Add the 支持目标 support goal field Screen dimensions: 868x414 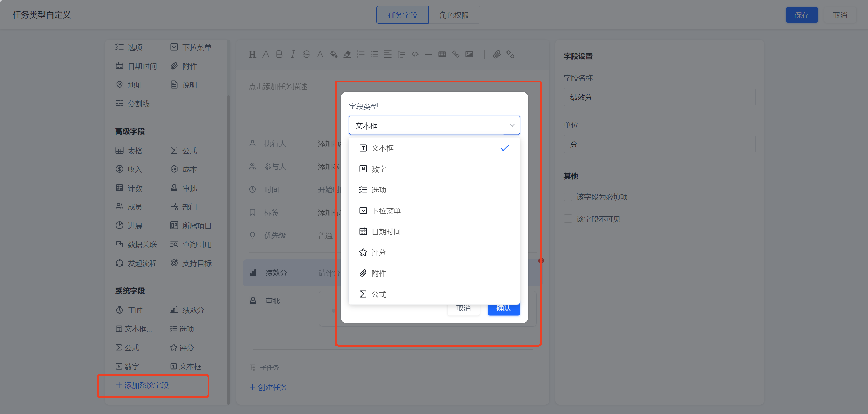[191, 263]
